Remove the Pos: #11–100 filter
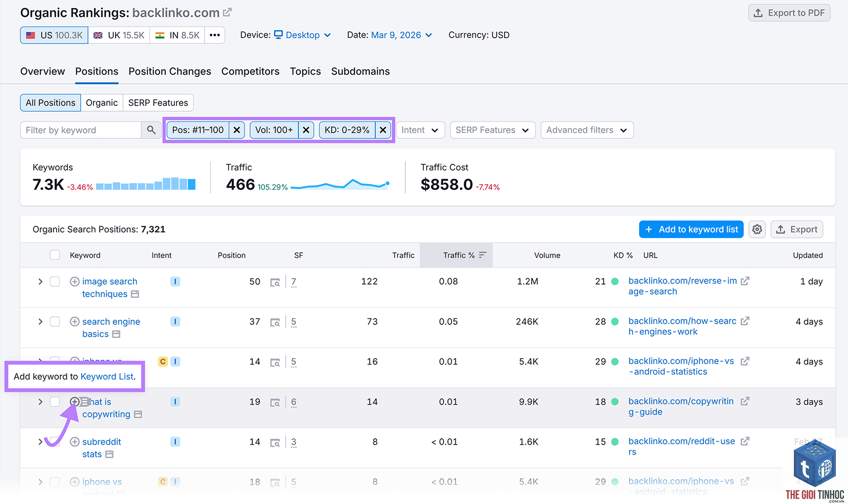The image size is (848, 504). 237,130
